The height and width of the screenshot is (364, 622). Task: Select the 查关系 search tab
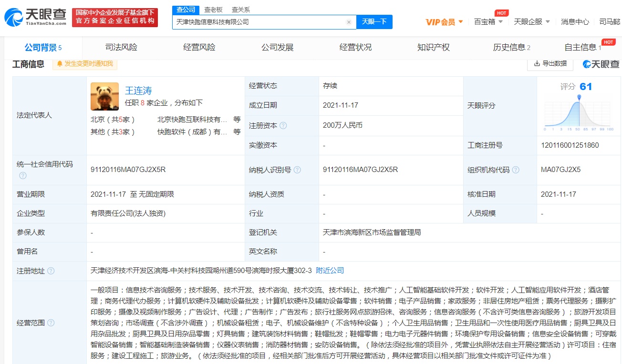pos(241,10)
